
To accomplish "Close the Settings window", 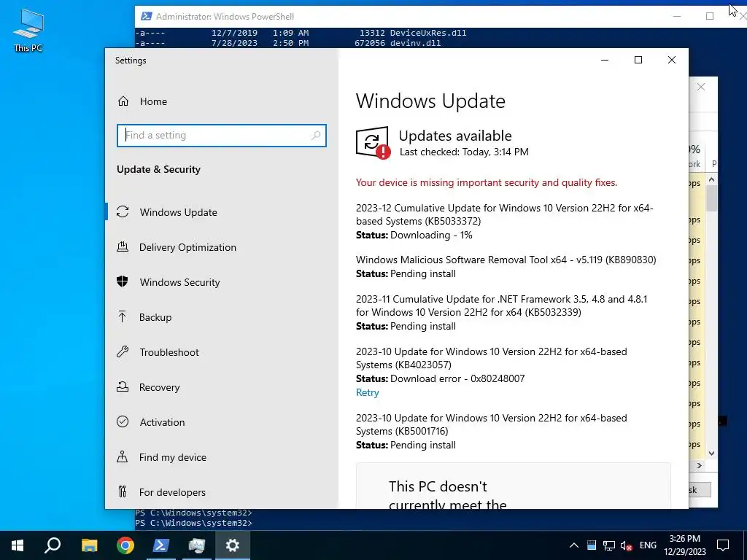I will point(672,60).
